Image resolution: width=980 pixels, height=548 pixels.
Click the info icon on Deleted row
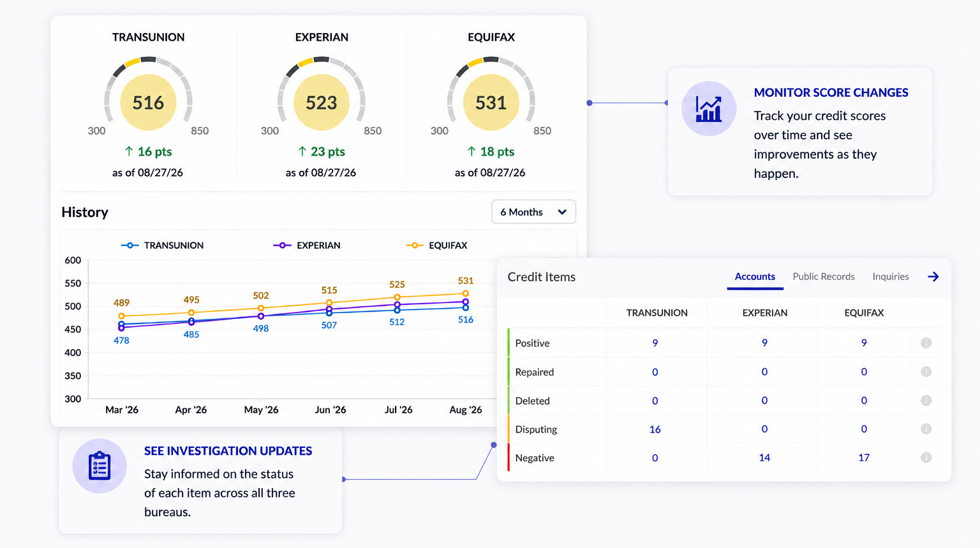coord(926,401)
